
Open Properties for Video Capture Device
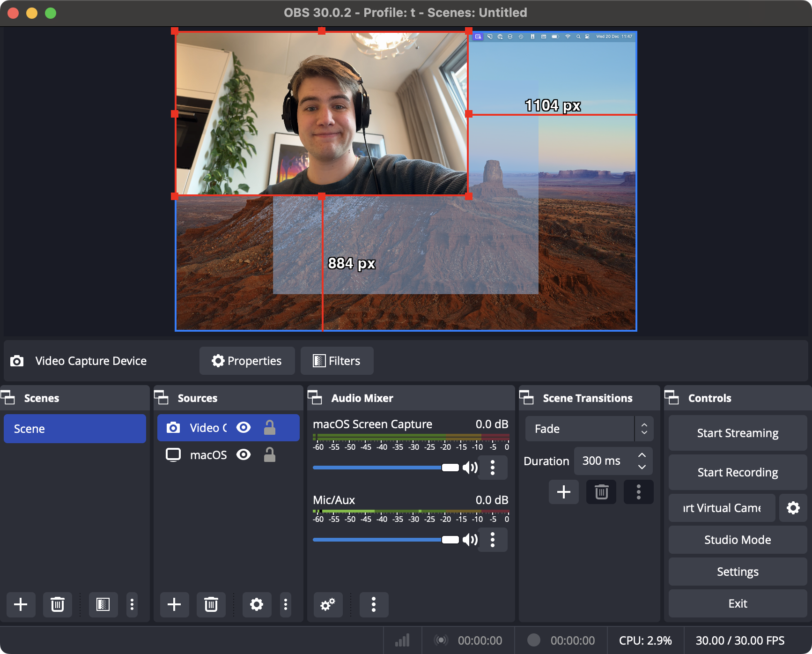pos(247,361)
